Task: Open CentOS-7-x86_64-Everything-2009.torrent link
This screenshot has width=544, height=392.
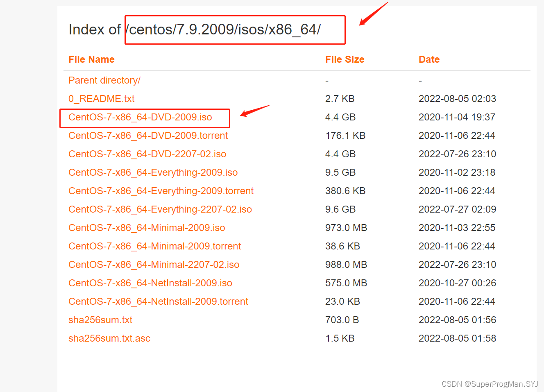Action: click(161, 191)
